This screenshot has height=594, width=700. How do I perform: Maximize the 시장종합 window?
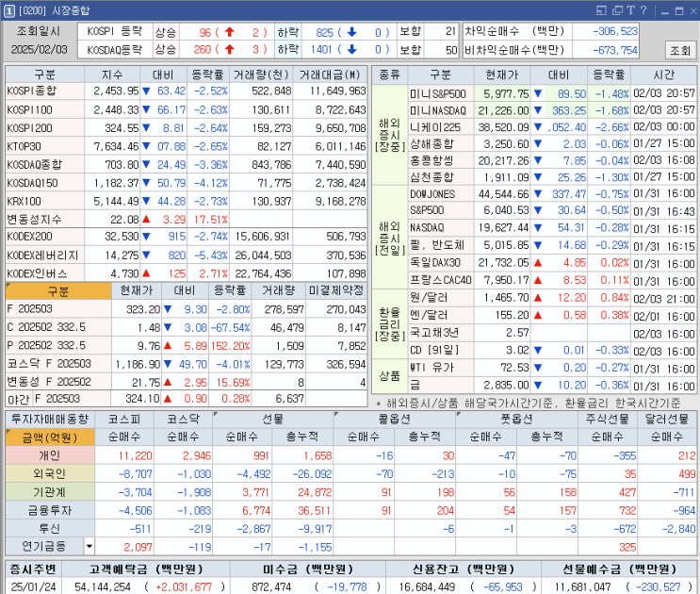[x=679, y=11]
